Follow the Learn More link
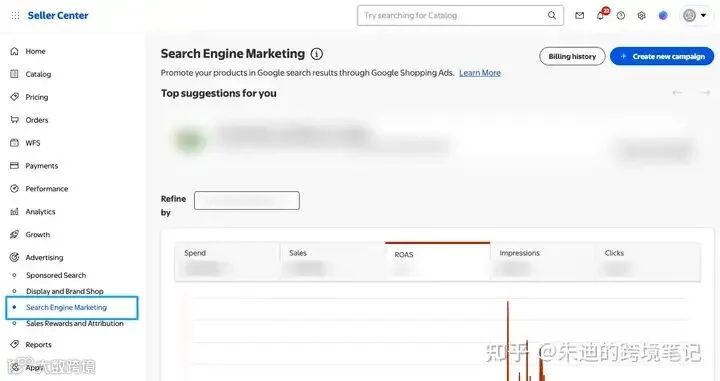The width and height of the screenshot is (720, 381). coord(480,73)
